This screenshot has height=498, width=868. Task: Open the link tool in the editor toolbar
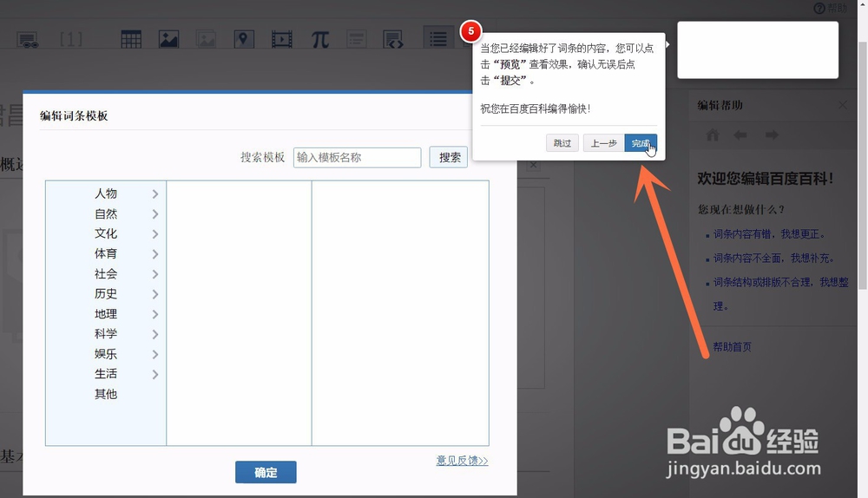27,40
